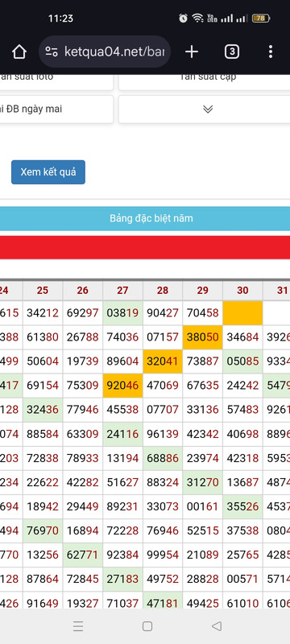The image size is (290, 644).
Task: Click cell 47069
Action: [163, 386]
